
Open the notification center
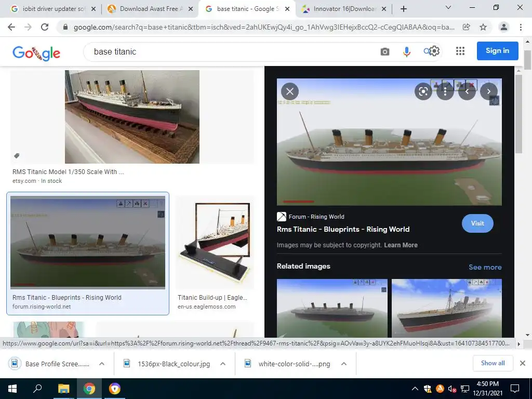tap(515, 389)
